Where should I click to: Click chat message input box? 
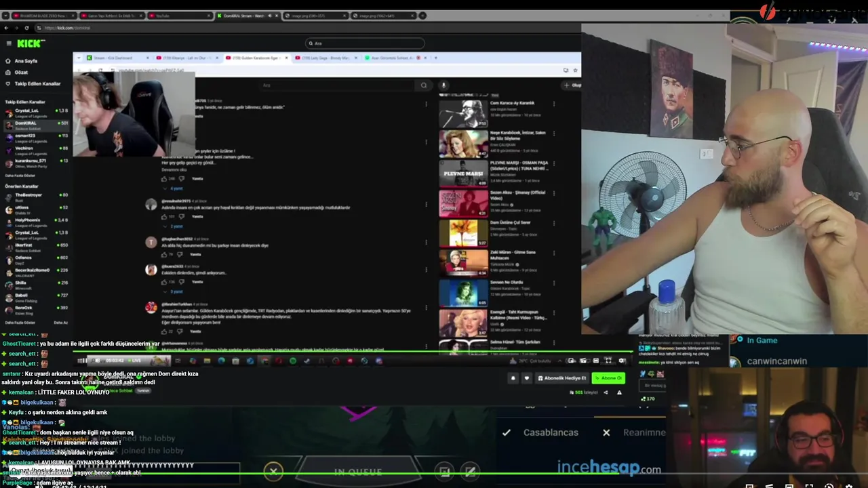pos(654,386)
